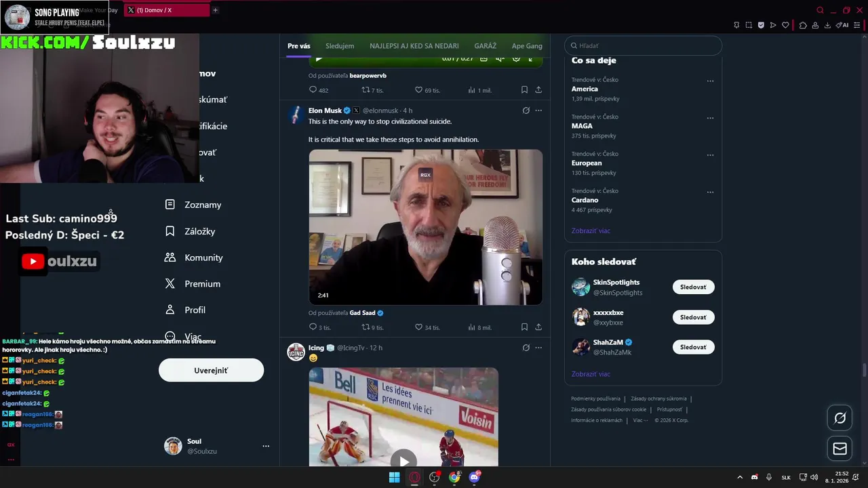Show hidden system tray icons
Screen dimensions: 868x488
(739, 477)
